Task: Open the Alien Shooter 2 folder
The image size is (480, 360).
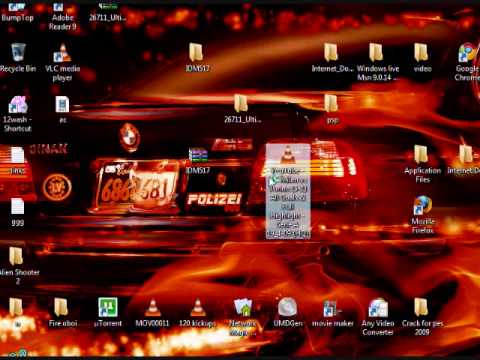Action: click(18, 266)
